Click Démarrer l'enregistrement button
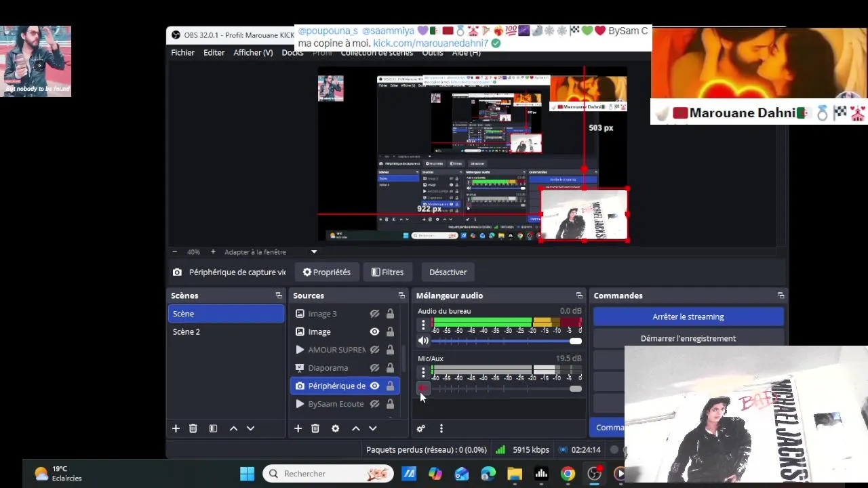This screenshot has height=488, width=868. pos(688,338)
